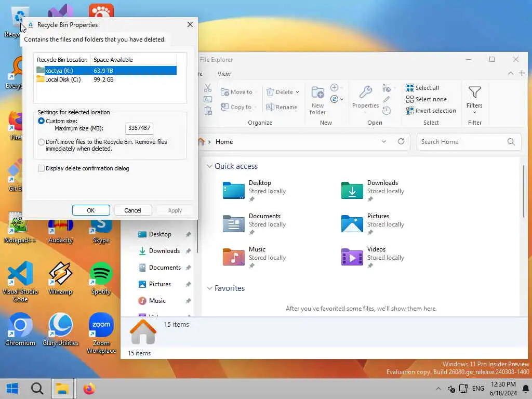Open Notepad++ desktop shortcut
Viewport: 532px width, 399px height.
19,228
